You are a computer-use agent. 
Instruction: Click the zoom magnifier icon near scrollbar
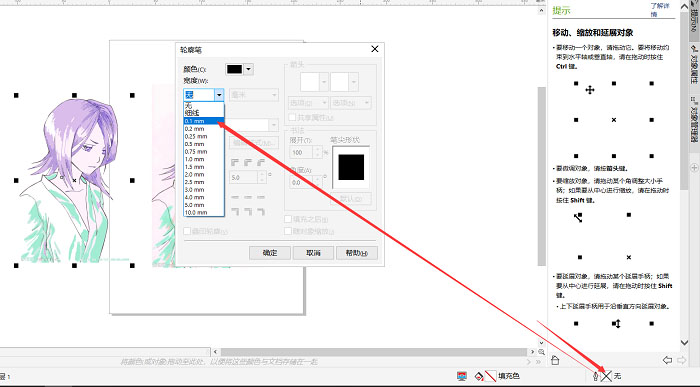coord(541,352)
